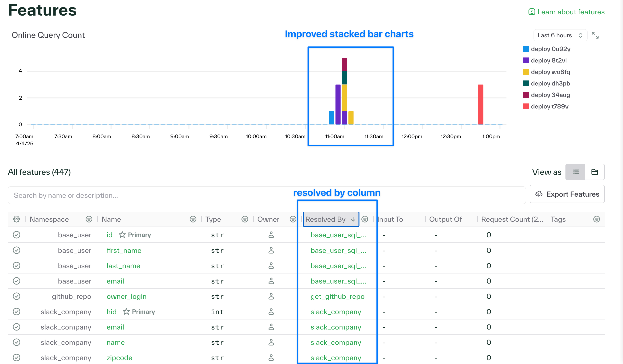Screen dimensions: 623x364
Task: Open the Name column filter icon
Action: click(193, 219)
